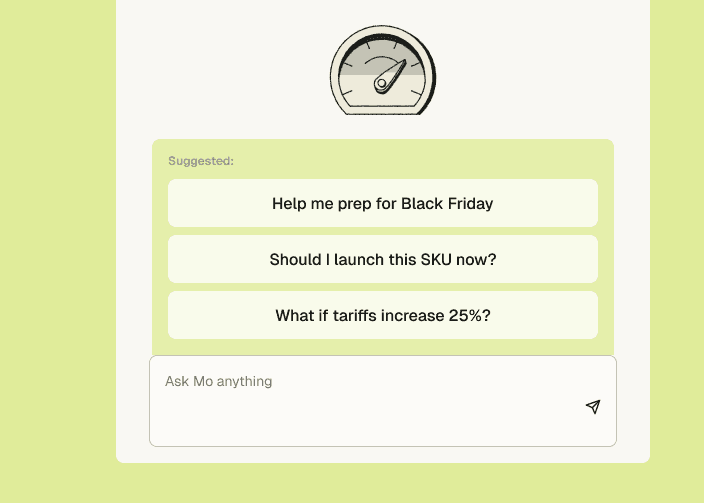Screen dimensions: 704x503
Task: Click the pivot hub of the gauge needle
Action: coord(381,86)
